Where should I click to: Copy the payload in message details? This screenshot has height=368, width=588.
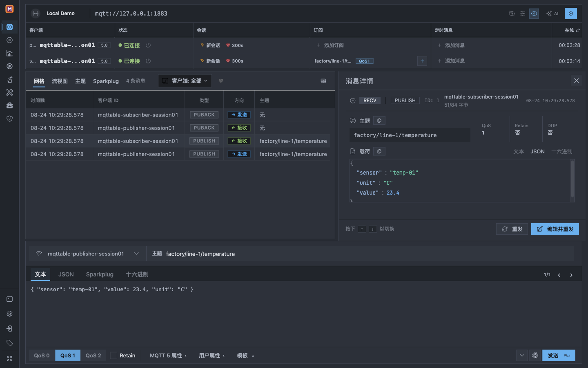[379, 151]
